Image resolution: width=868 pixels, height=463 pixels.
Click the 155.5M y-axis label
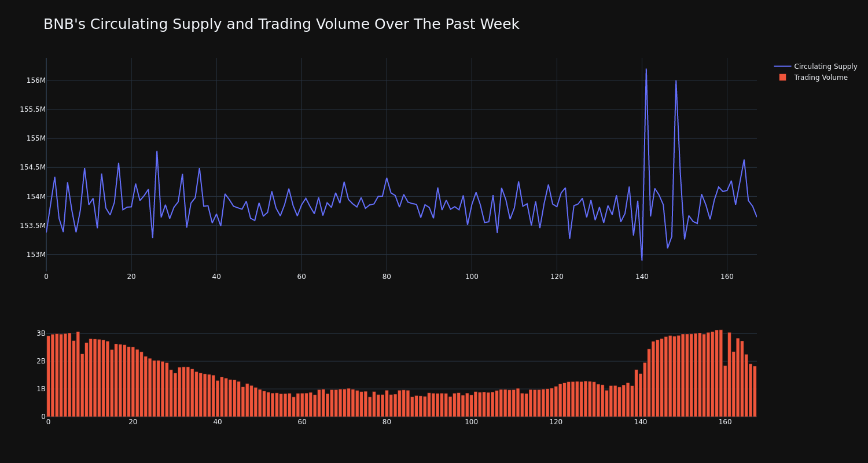point(32,109)
